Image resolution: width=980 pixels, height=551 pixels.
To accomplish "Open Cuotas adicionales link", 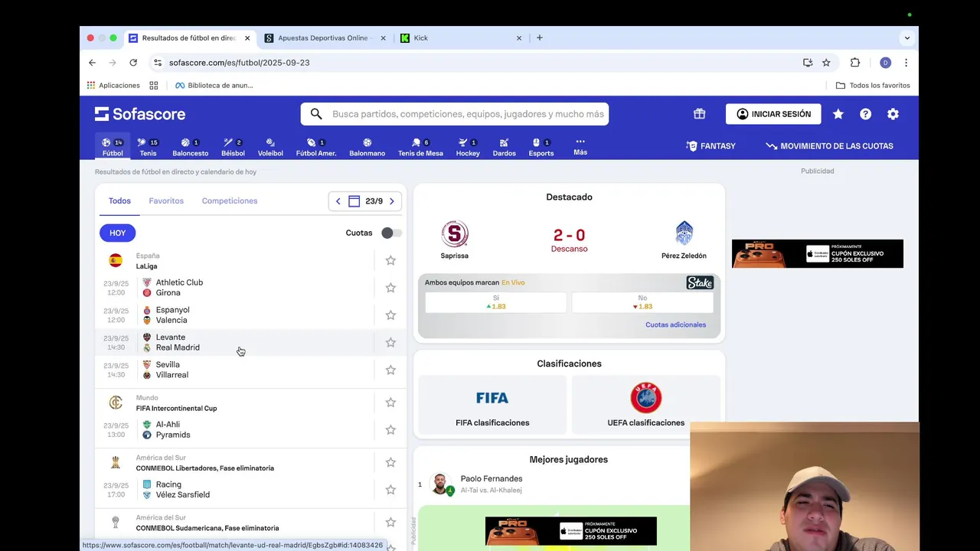I will pos(675,325).
